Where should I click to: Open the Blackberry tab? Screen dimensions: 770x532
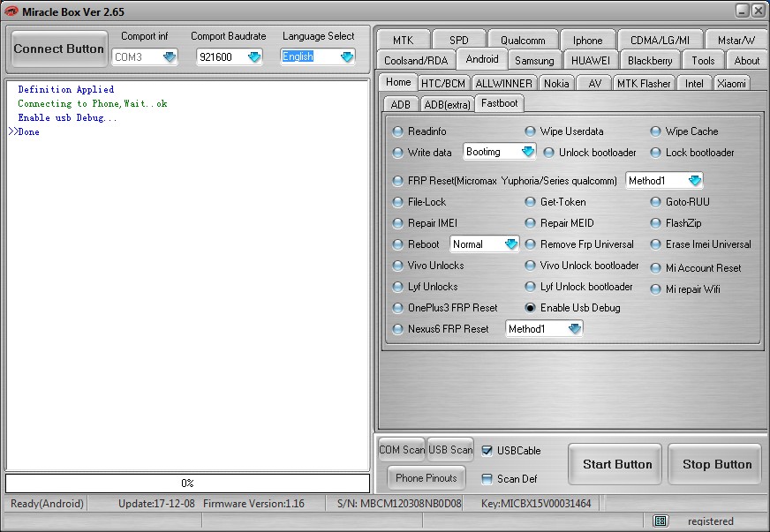pyautogui.click(x=650, y=60)
